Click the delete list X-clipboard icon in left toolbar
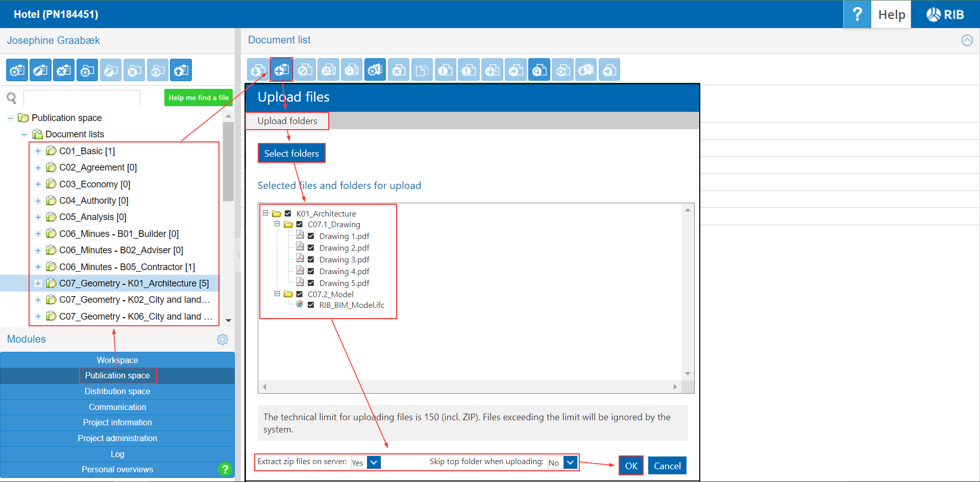Viewport: 980px width, 482px height. pyautogui.click(x=64, y=70)
